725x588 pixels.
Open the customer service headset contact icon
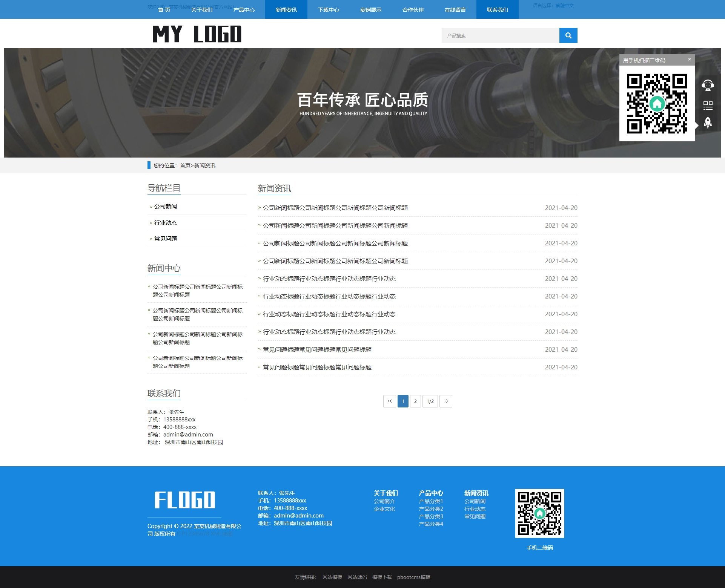[x=708, y=84]
